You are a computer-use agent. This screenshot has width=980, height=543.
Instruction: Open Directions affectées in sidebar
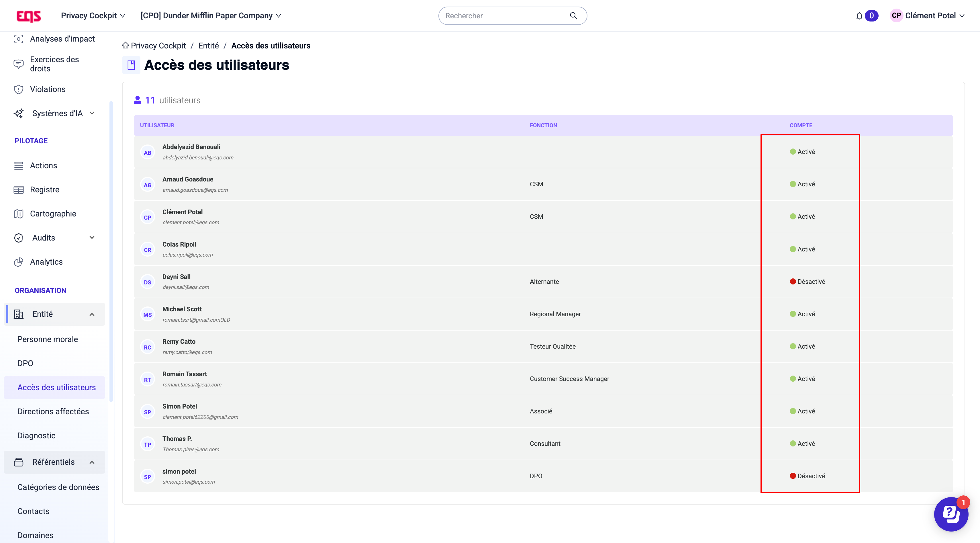click(x=53, y=411)
